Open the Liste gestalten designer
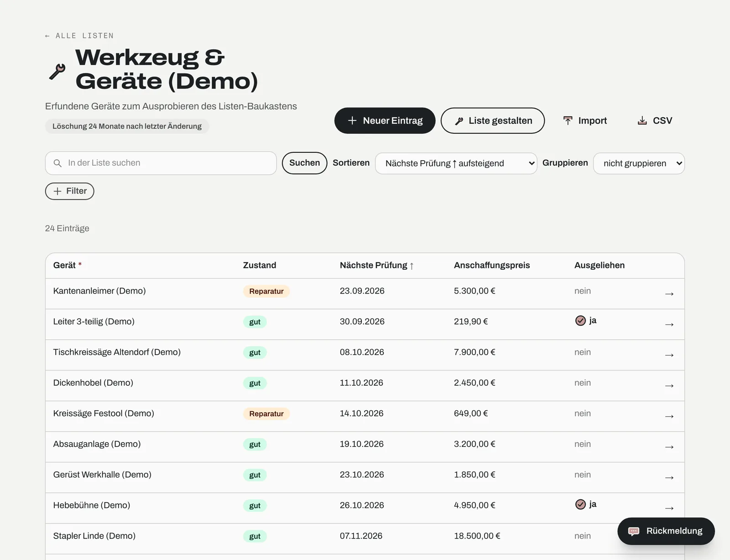This screenshot has width=730, height=560. coord(492,120)
